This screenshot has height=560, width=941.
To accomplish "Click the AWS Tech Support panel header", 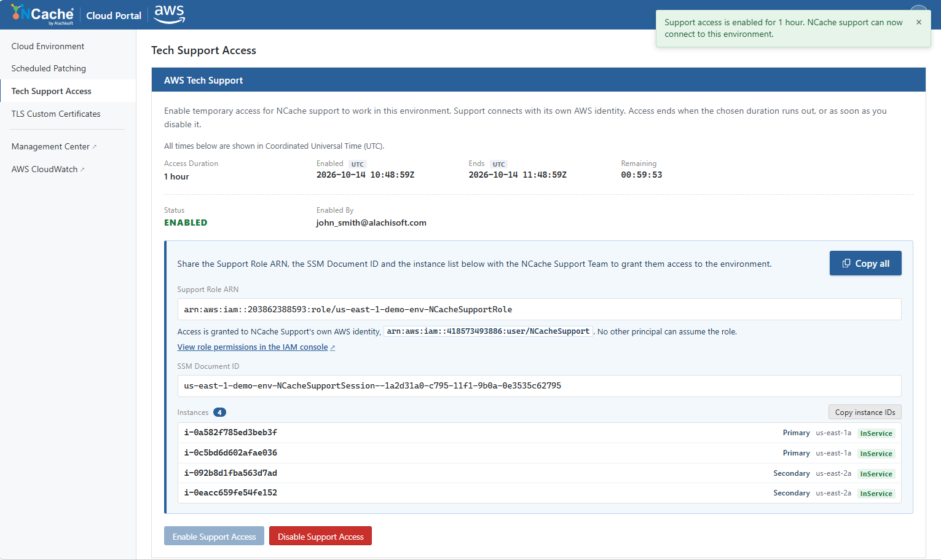I will pyautogui.click(x=538, y=80).
